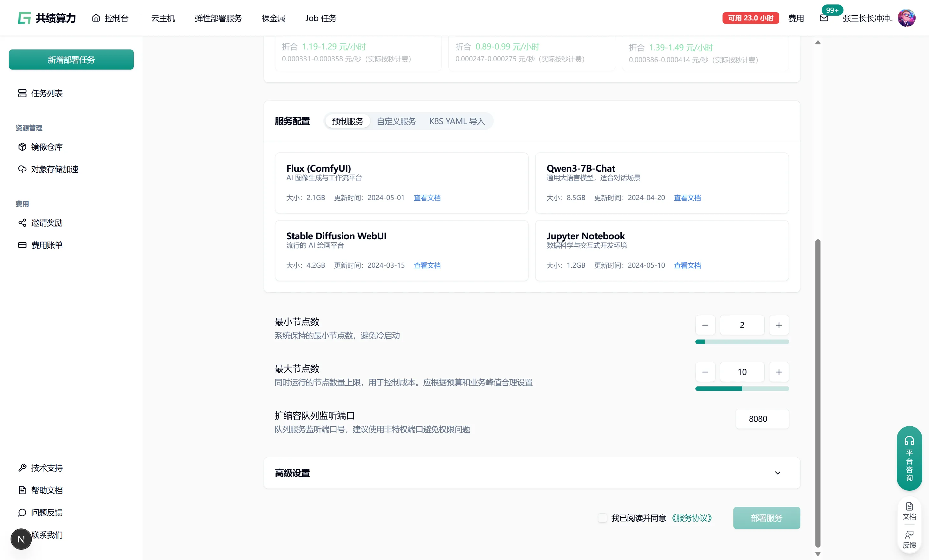Open 费用 in the top bar
The image size is (929, 560).
point(796,18)
